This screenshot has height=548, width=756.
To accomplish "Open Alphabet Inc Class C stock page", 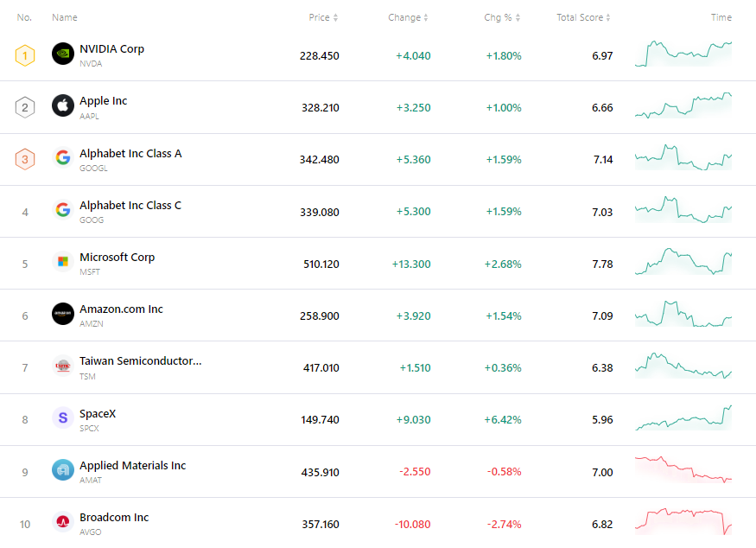I will (x=130, y=206).
